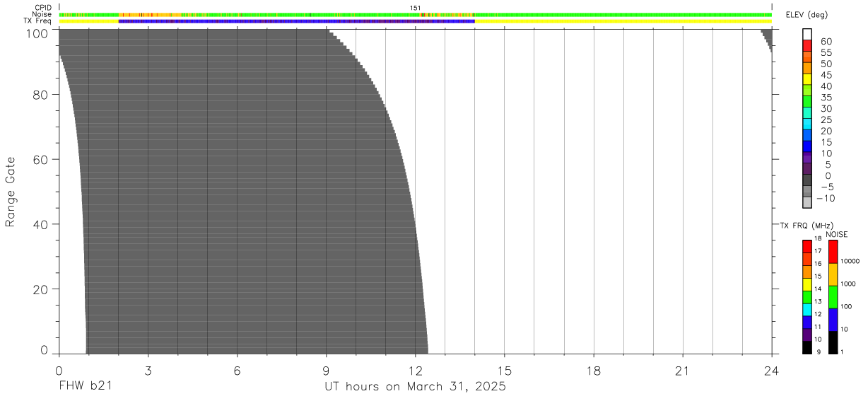Click NOISE legend value '10000'
The width and height of the screenshot is (868, 401).
coord(849,261)
